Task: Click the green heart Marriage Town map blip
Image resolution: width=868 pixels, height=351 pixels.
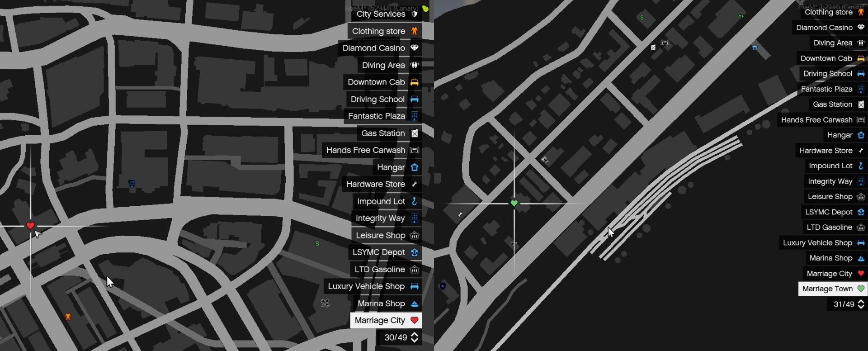Action: [x=514, y=203]
